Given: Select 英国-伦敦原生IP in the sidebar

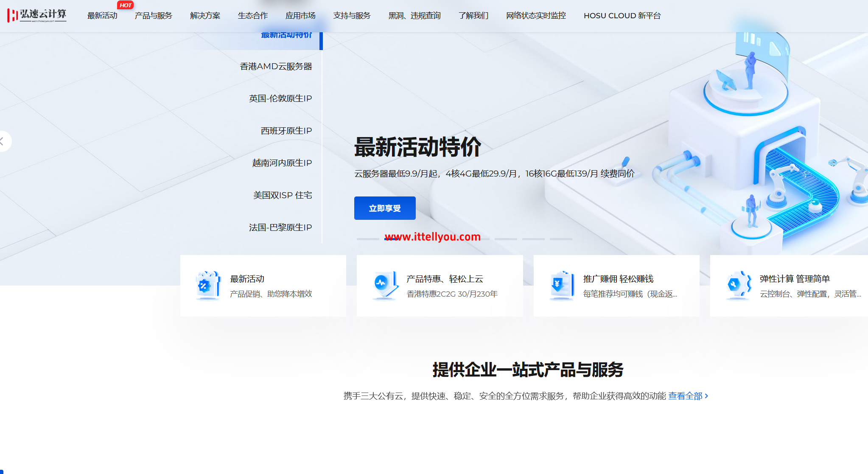Looking at the screenshot, I should click(x=280, y=98).
